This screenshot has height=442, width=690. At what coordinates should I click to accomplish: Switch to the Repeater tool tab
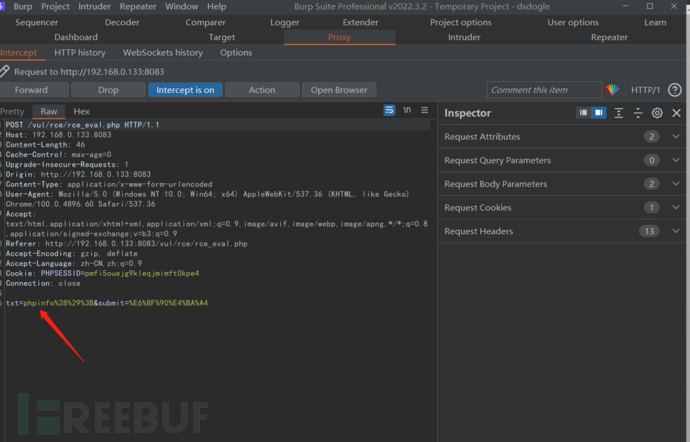pyautogui.click(x=609, y=37)
